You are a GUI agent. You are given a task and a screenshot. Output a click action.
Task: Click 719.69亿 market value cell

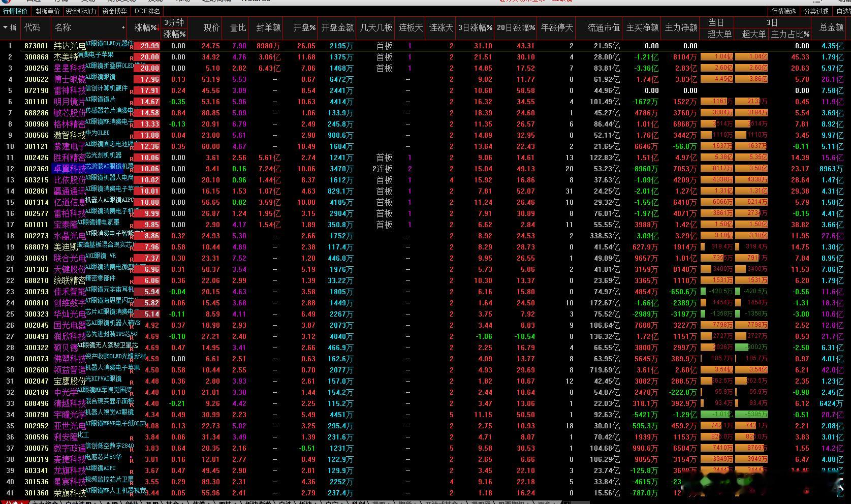604,370
